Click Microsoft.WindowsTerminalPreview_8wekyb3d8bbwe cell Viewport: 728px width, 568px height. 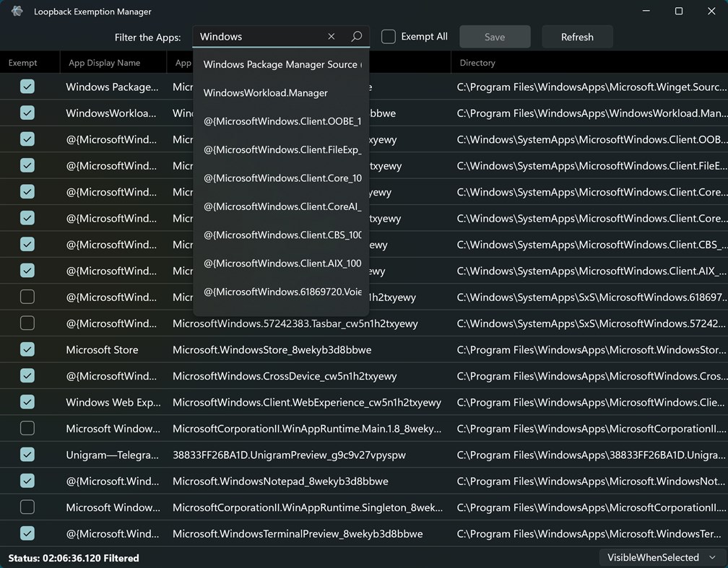(298, 534)
